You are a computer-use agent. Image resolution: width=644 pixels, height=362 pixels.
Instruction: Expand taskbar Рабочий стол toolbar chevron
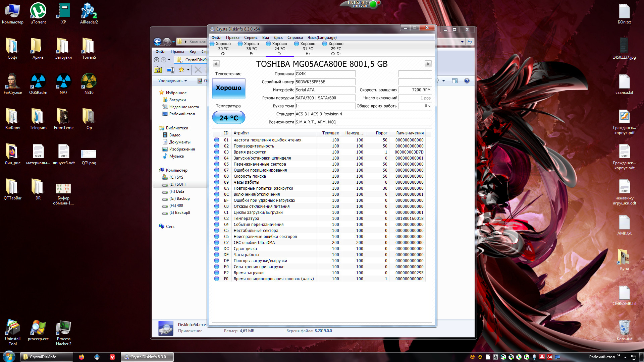tap(619, 355)
